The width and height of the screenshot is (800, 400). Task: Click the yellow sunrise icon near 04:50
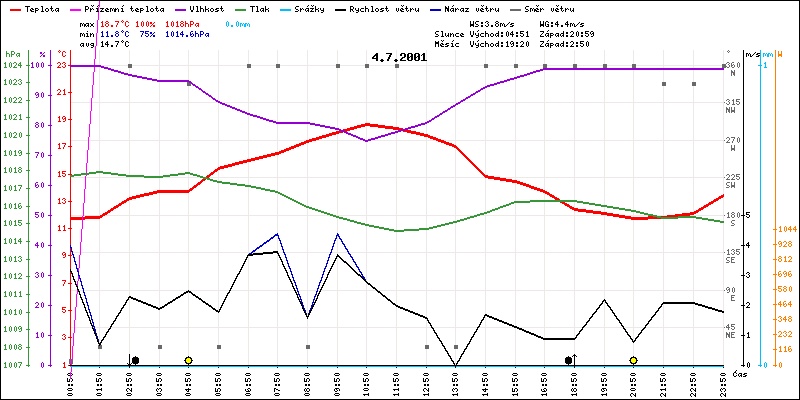(188, 360)
